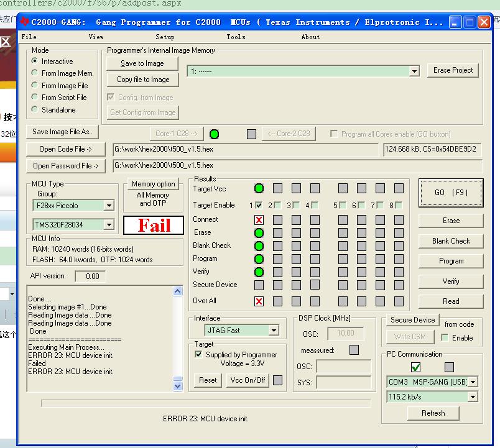Click the Erase Project button

click(x=453, y=70)
